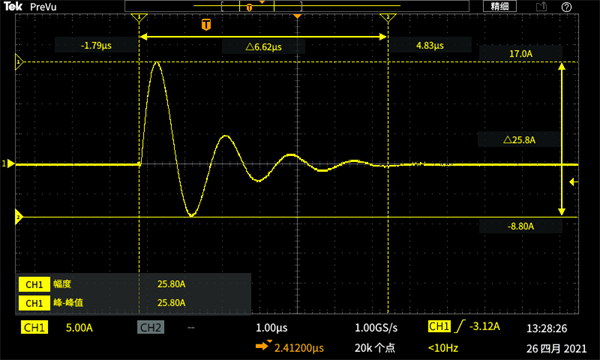Select the CH1 幅度 measurement row
The width and height of the screenshot is (600, 360).
pyautogui.click(x=134, y=284)
